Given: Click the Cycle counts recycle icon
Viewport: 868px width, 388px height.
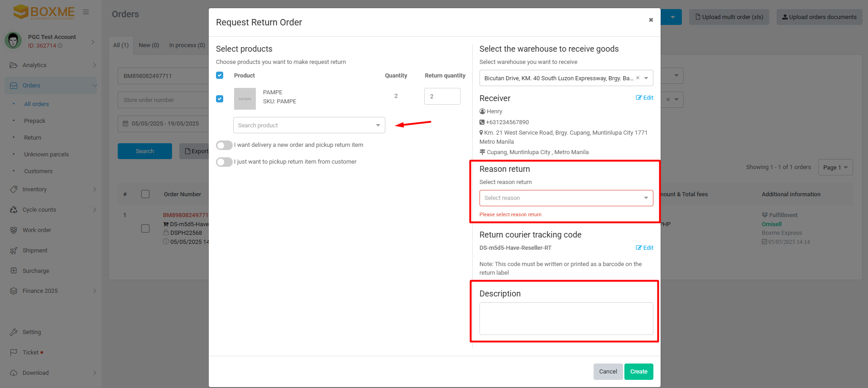Looking at the screenshot, I should (x=14, y=210).
